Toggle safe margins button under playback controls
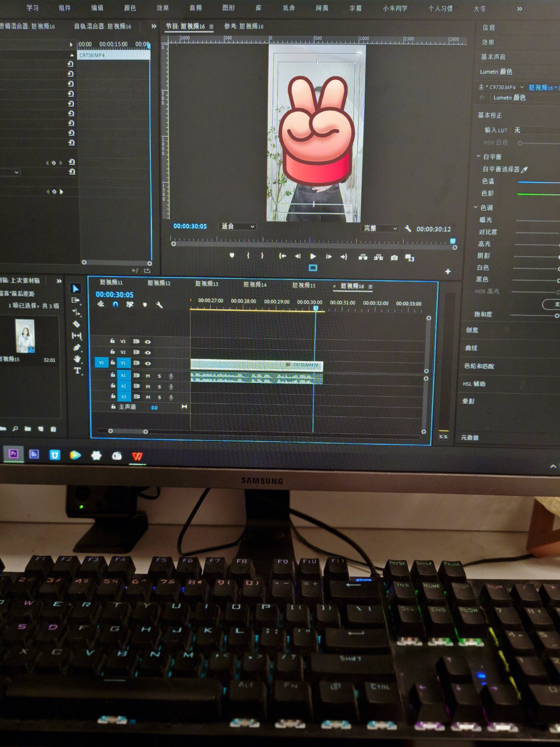Screen dimensions: 560x747 click(x=313, y=268)
